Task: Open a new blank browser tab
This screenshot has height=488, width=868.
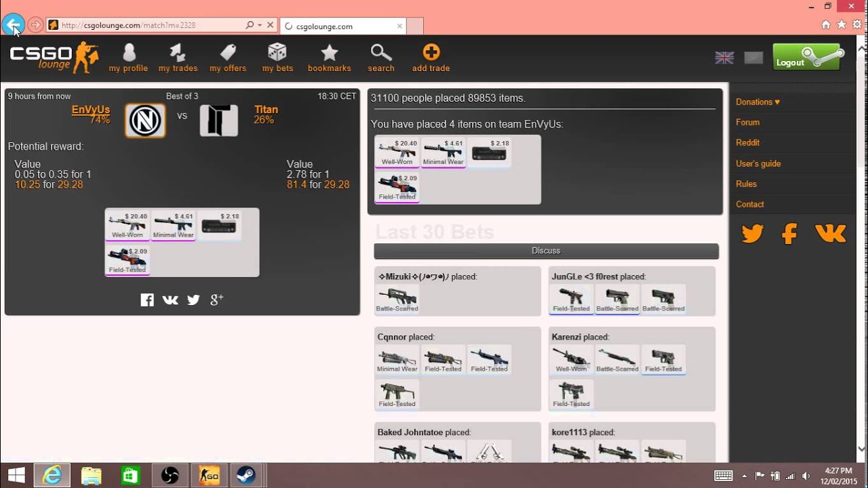Action: coord(415,26)
